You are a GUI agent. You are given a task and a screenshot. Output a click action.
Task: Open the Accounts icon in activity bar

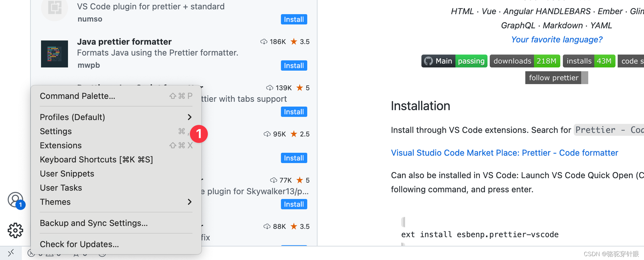click(x=15, y=200)
